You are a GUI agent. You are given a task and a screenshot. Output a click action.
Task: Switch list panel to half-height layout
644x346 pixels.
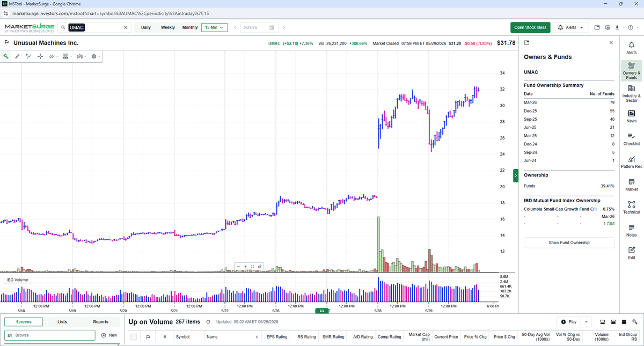(x=613, y=322)
